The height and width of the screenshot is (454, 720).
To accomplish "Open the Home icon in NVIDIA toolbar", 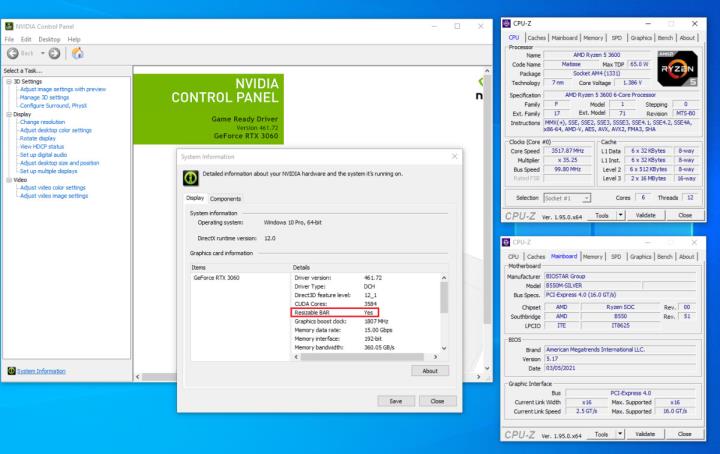I will (x=78, y=53).
